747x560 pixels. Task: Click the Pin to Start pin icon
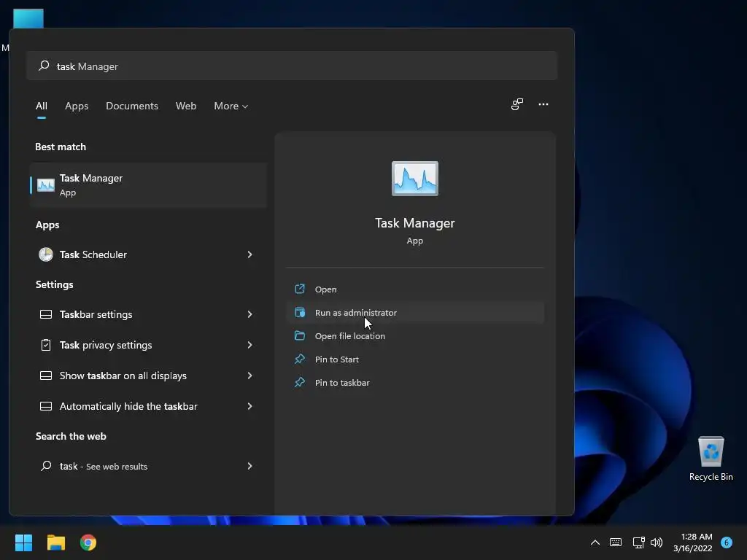300,359
